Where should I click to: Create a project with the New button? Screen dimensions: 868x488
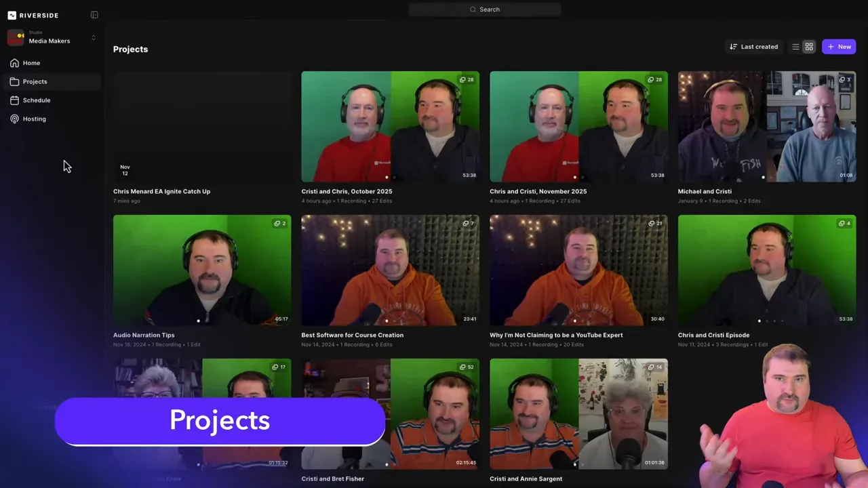point(839,46)
